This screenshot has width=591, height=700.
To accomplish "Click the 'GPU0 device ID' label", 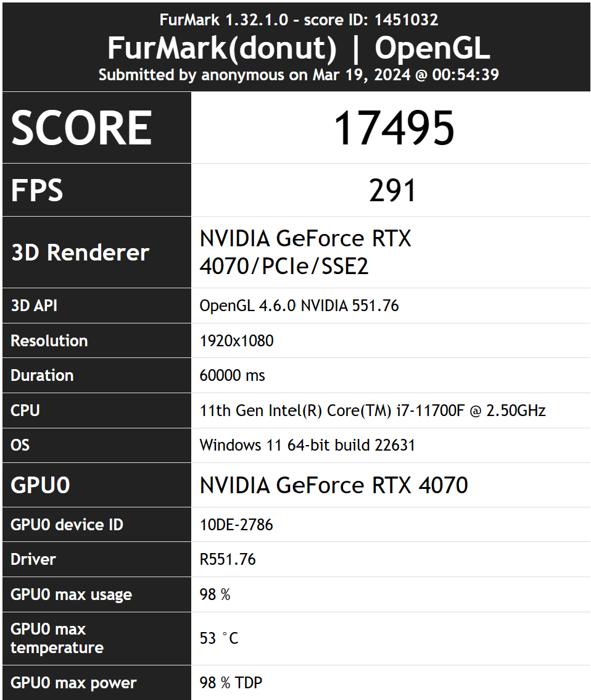I will (67, 525).
